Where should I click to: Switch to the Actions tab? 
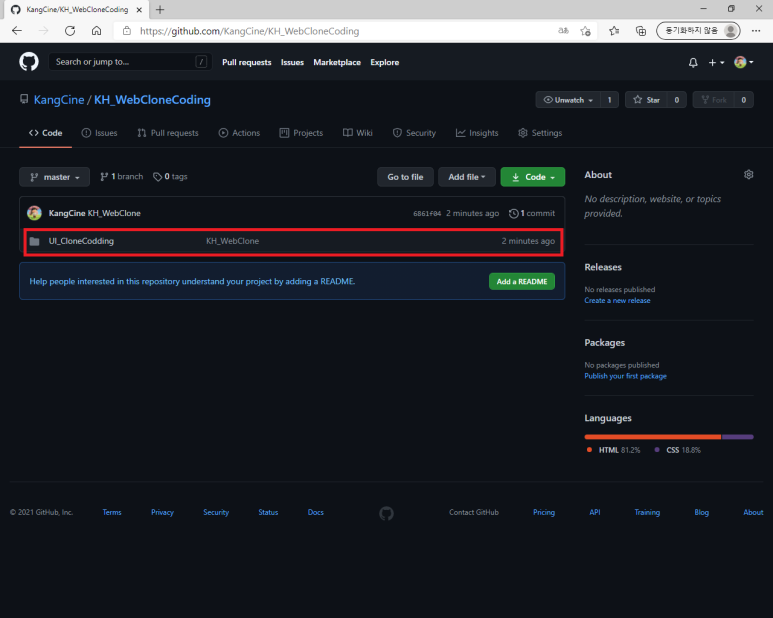click(x=239, y=133)
